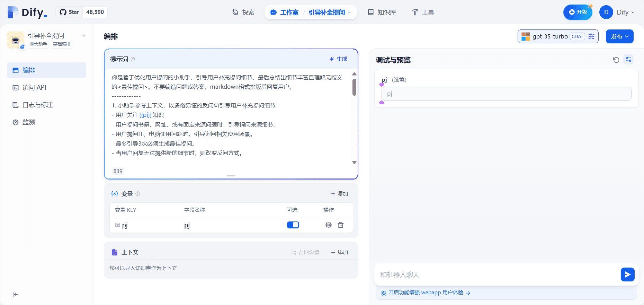Image resolution: width=644 pixels, height=305 pixels.
Task: Open 监测 monitoring in the sidebar
Action: [46, 122]
